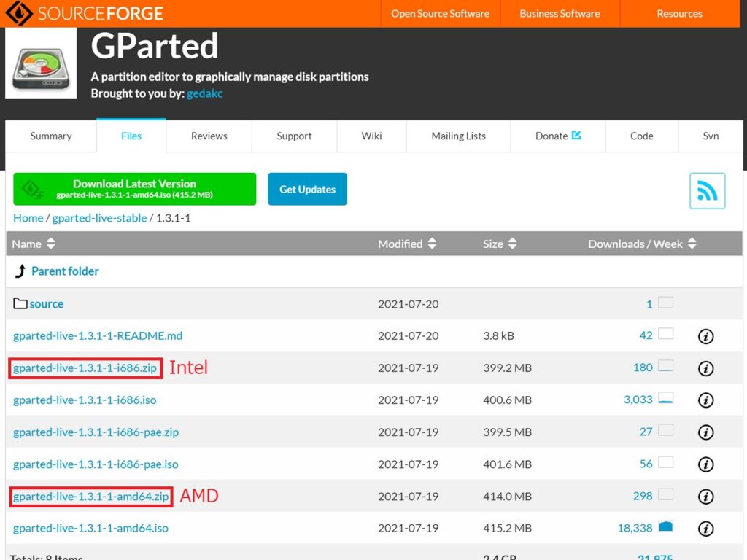This screenshot has height=560, width=747.
Task: Download gparted-live-1.3.1-1-i686-pae.zip
Action: coord(96,432)
